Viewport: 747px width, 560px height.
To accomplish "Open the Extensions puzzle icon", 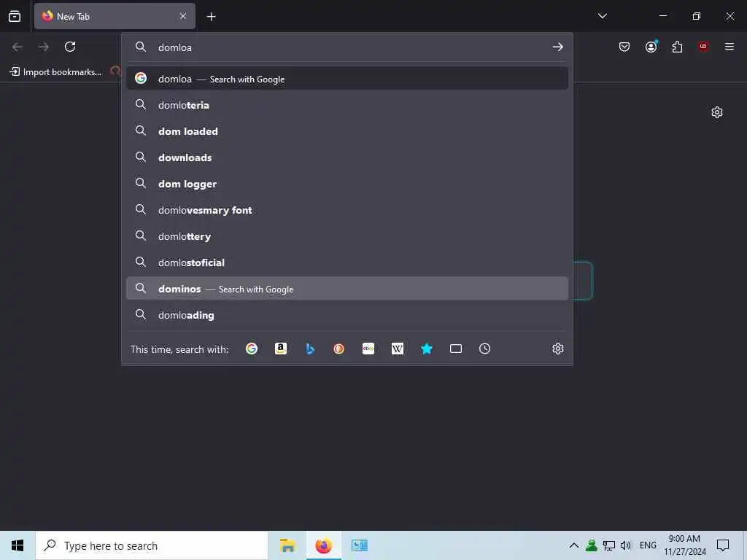I will pyautogui.click(x=677, y=47).
